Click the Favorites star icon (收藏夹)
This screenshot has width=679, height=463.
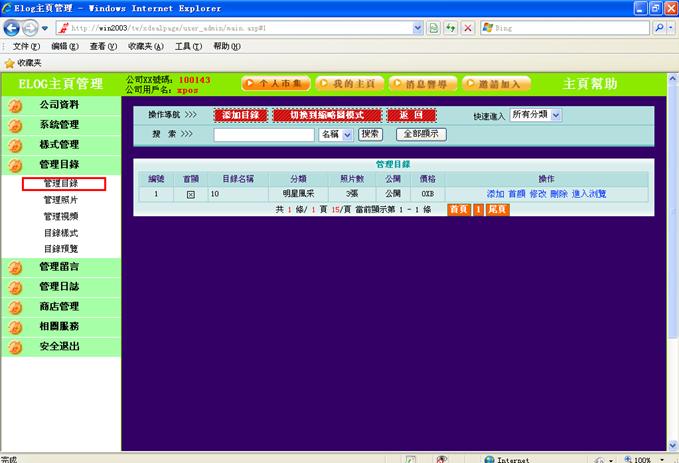[x=9, y=62]
